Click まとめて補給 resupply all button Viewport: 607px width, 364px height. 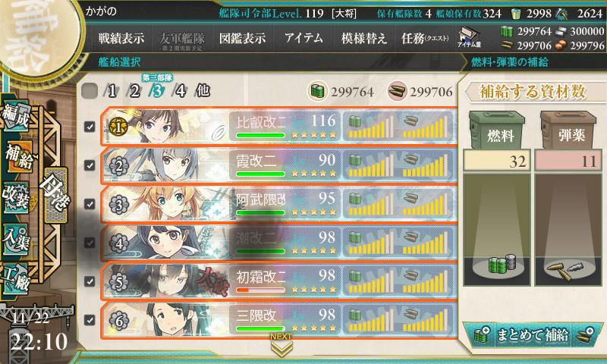(533, 334)
